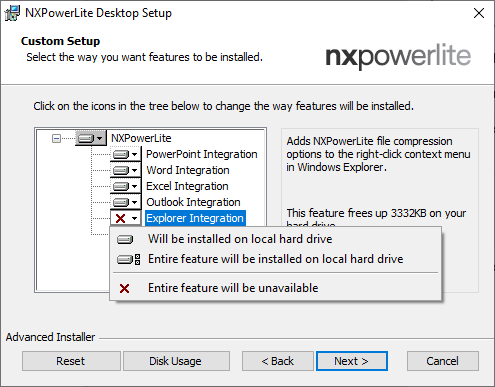Screen dimensions: 495x387
Task: Select Excel Integration feature label
Action: [x=187, y=186]
